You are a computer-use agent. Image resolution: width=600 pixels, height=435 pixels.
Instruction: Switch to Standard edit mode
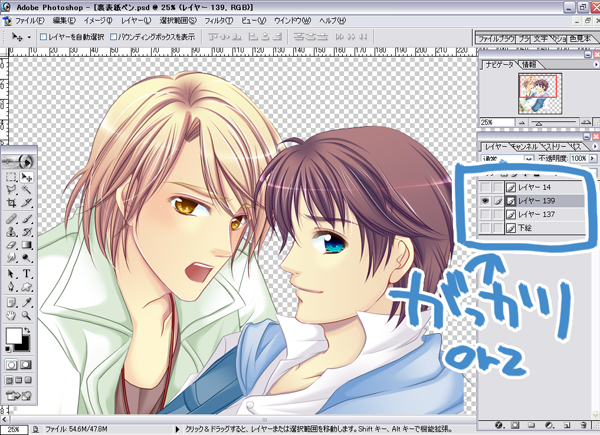(x=11, y=365)
